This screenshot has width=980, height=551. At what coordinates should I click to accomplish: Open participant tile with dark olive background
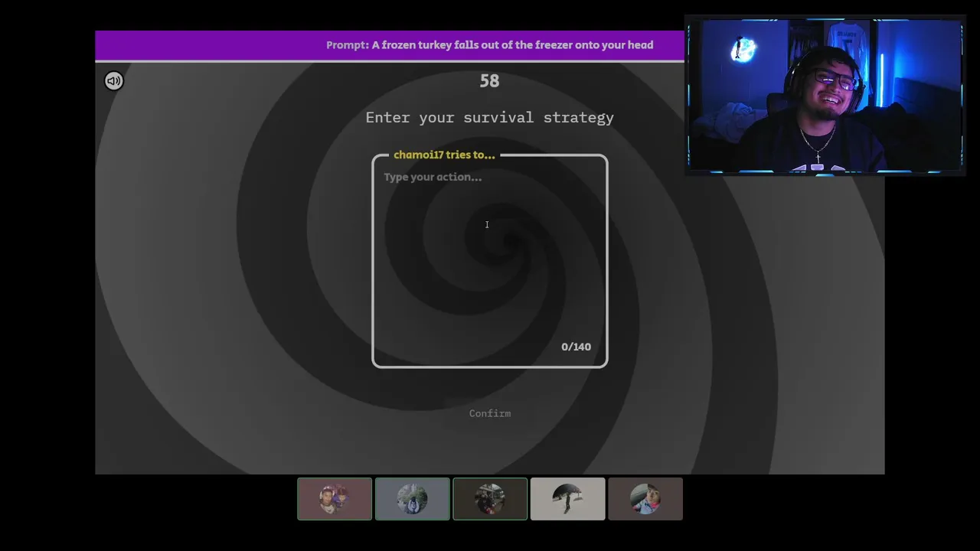coord(490,499)
